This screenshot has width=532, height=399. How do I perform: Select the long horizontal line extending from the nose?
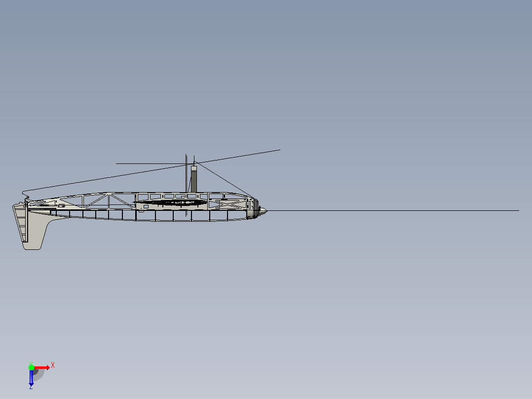[x=393, y=210]
